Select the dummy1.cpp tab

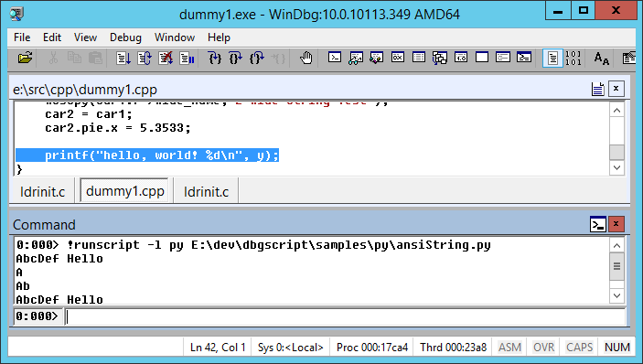[x=125, y=190]
